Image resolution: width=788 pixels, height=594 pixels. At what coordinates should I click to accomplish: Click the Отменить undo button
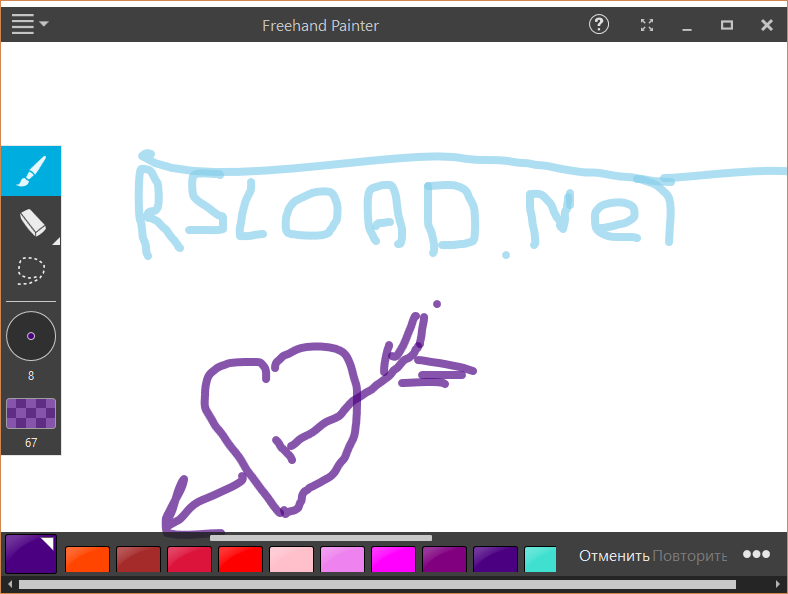coord(614,556)
